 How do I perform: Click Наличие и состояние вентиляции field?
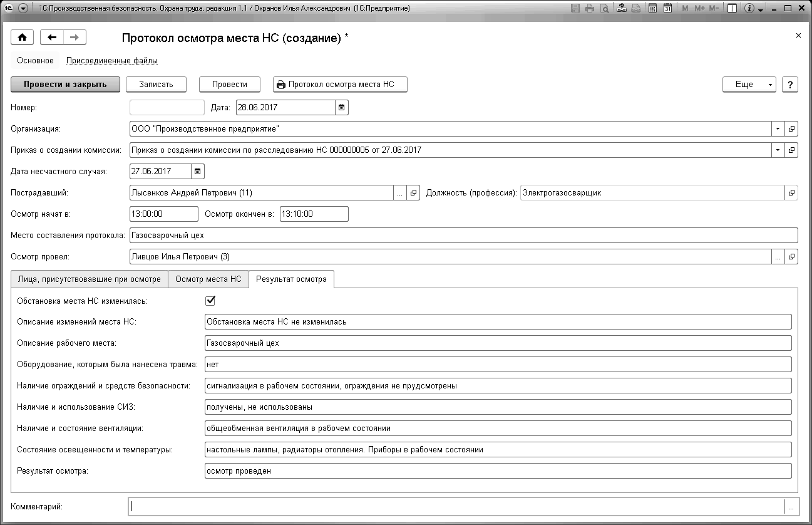498,429
